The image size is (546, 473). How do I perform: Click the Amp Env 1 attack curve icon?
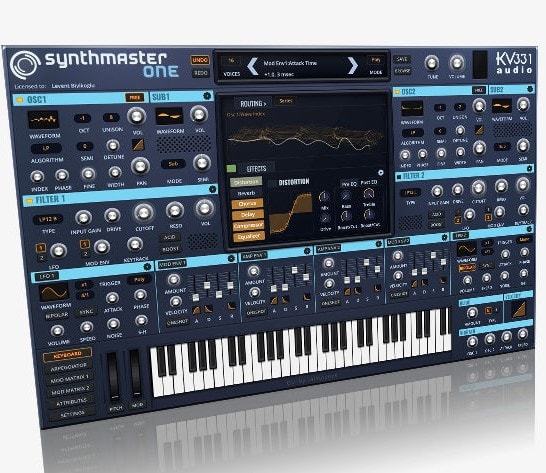[274, 300]
